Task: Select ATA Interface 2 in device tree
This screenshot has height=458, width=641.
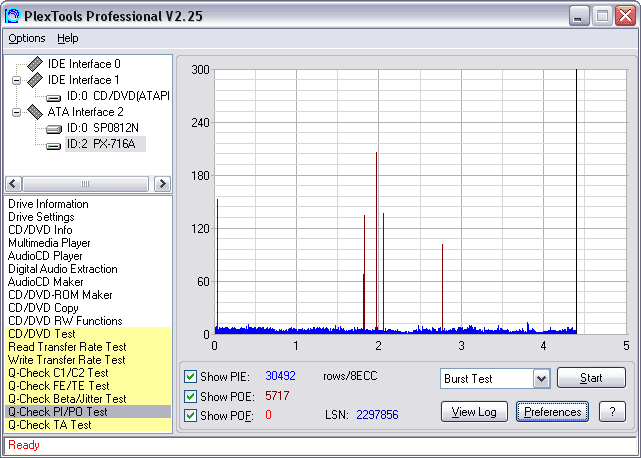Action: coord(85,112)
